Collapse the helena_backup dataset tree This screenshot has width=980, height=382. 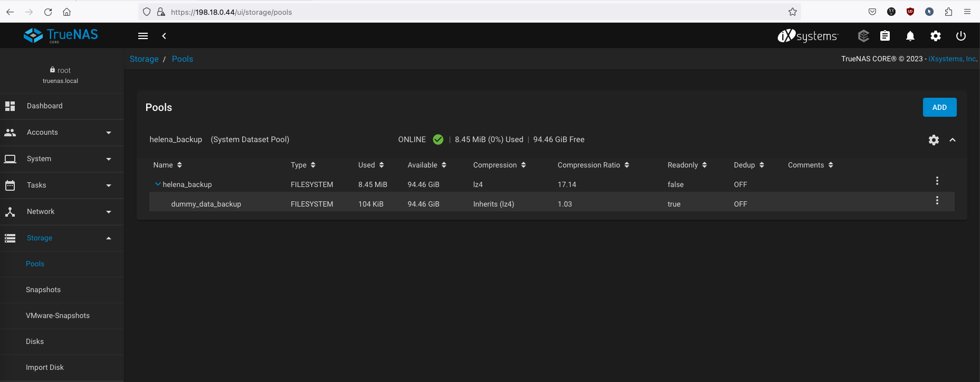click(x=157, y=184)
